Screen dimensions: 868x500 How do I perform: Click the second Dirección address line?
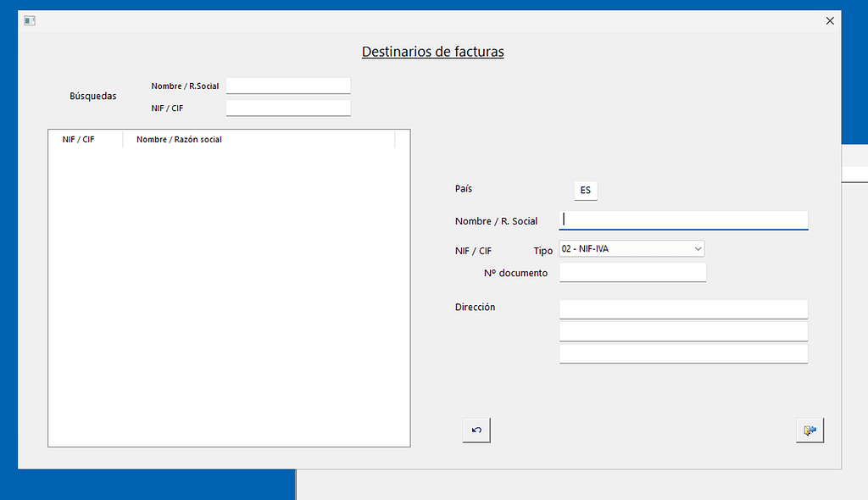pyautogui.click(x=683, y=331)
